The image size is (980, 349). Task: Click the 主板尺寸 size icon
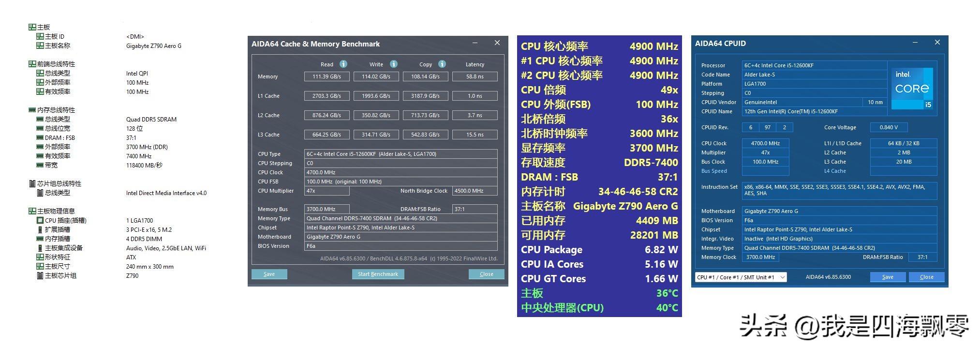pyautogui.click(x=40, y=266)
